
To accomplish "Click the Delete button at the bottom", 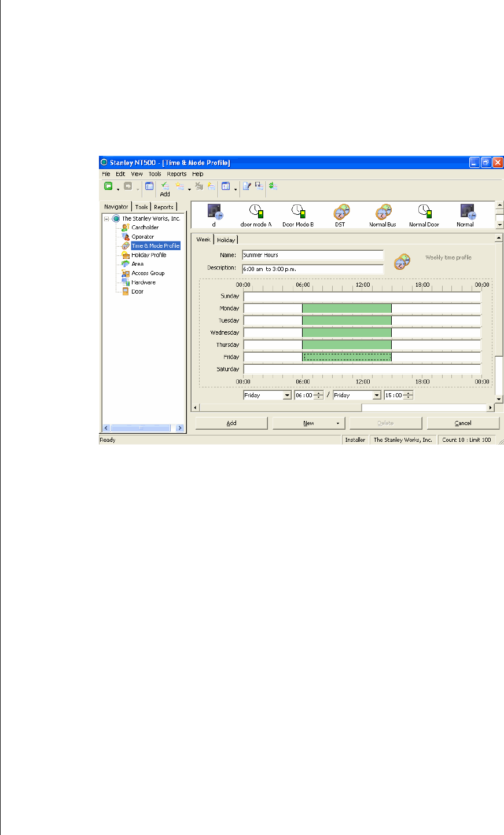I will pyautogui.click(x=386, y=423).
